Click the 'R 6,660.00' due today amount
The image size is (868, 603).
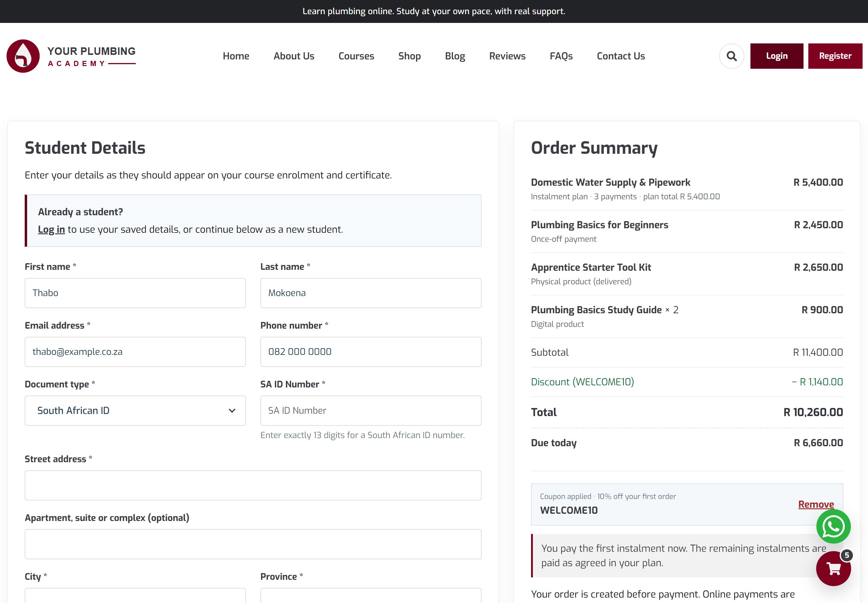coord(818,443)
